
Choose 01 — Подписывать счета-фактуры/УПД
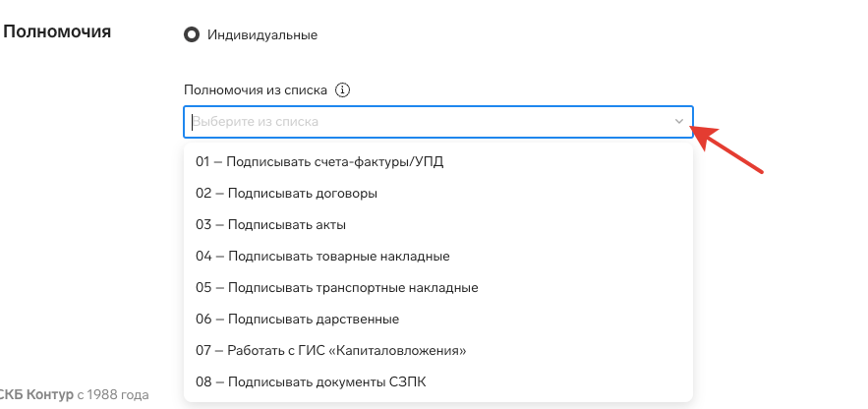[x=319, y=161]
